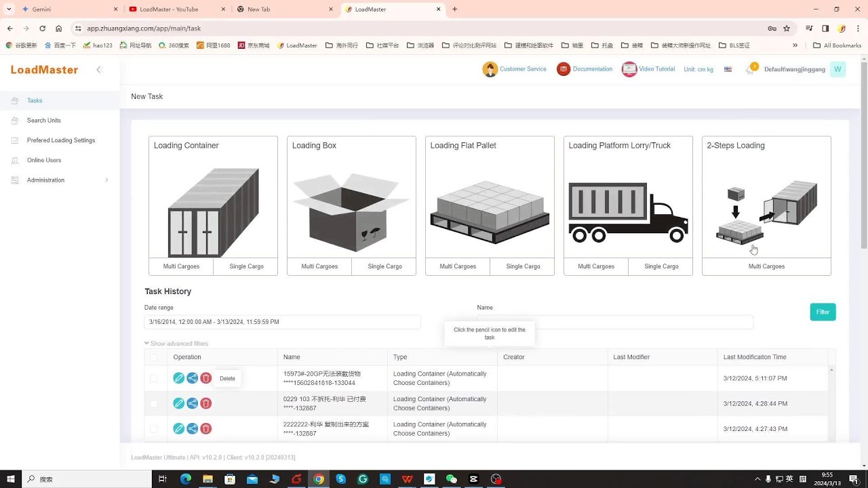Viewport: 868px width, 488px height.
Task: Open Prefered Loading Settings page
Action: [61, 140]
